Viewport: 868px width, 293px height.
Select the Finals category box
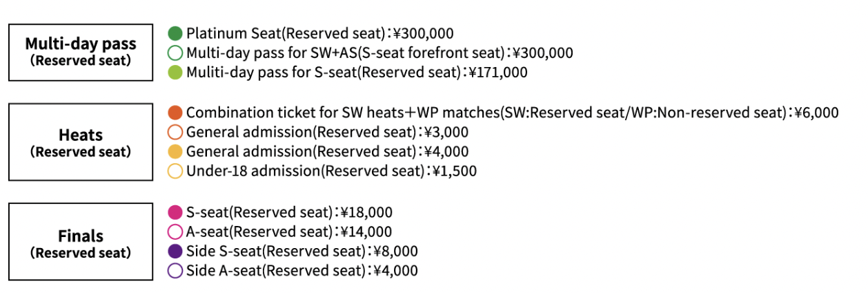pos(81,242)
